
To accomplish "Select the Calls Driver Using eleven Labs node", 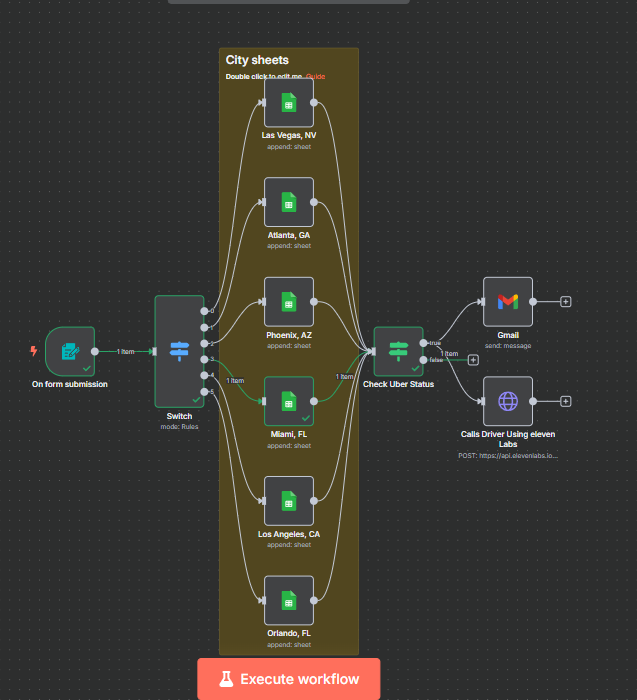I will tap(508, 401).
